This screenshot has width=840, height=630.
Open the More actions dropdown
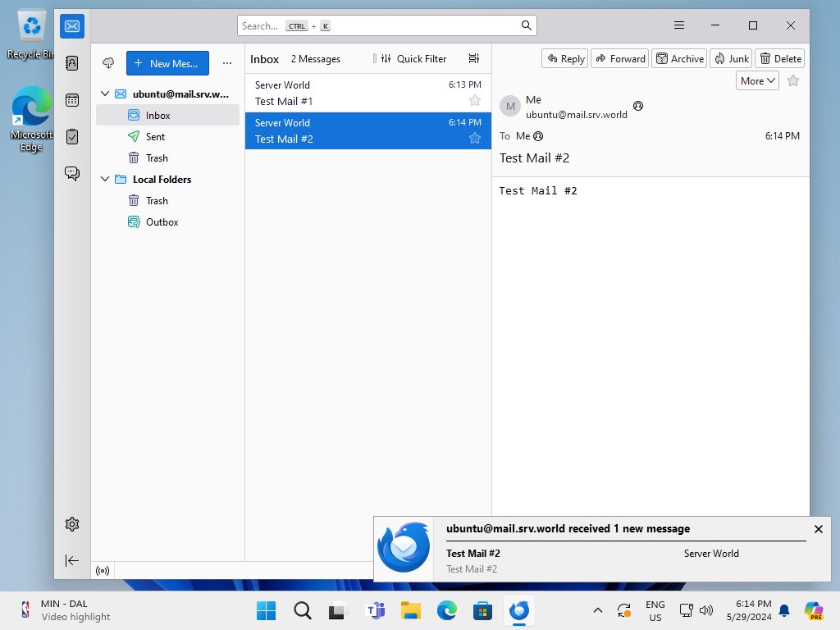[756, 81]
